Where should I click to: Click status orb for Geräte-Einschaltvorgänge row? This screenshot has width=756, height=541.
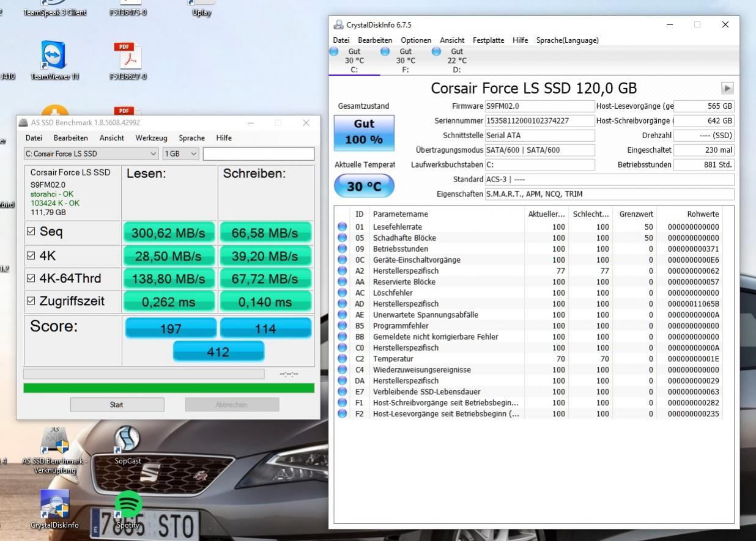click(343, 260)
